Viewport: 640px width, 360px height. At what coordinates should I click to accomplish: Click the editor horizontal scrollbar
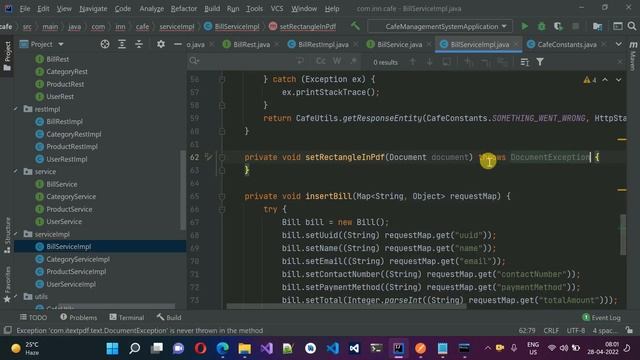point(346,306)
